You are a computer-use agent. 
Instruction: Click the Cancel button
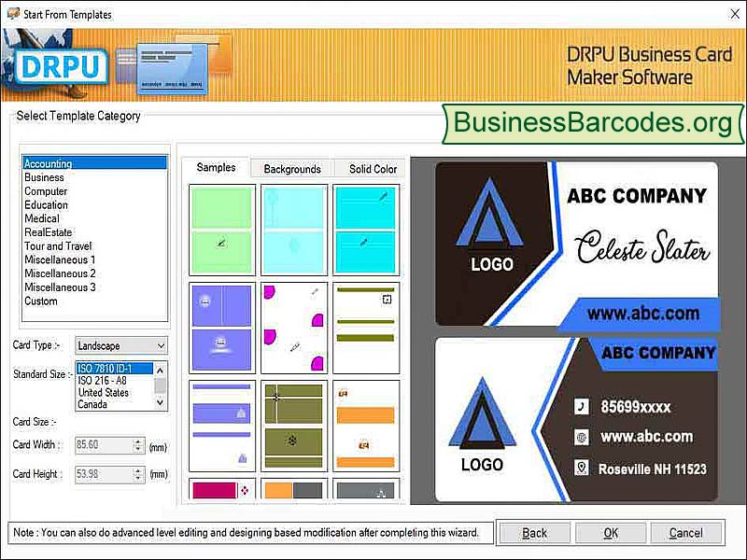click(686, 533)
